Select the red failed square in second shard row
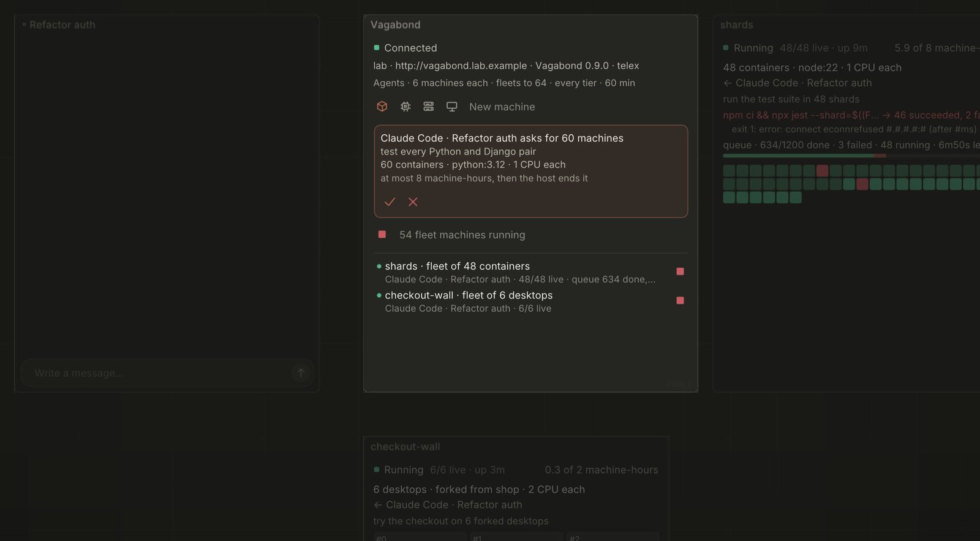This screenshot has width=980, height=541. tap(862, 184)
